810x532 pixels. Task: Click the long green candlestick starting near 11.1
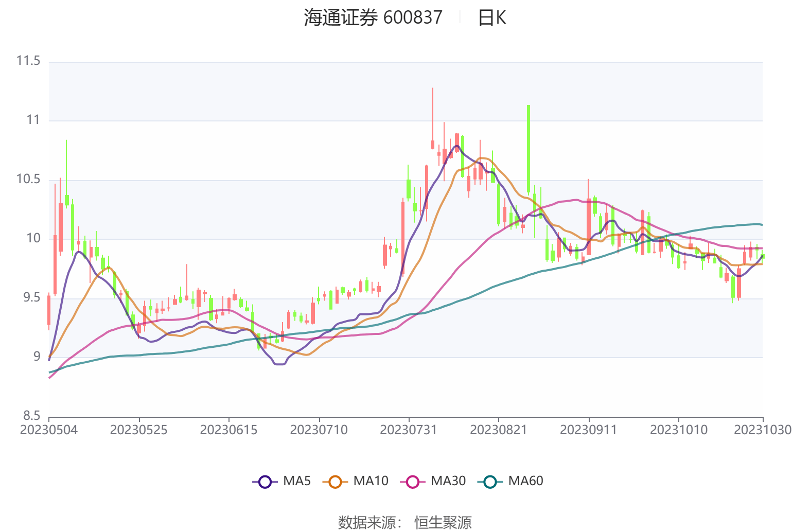[529, 149]
